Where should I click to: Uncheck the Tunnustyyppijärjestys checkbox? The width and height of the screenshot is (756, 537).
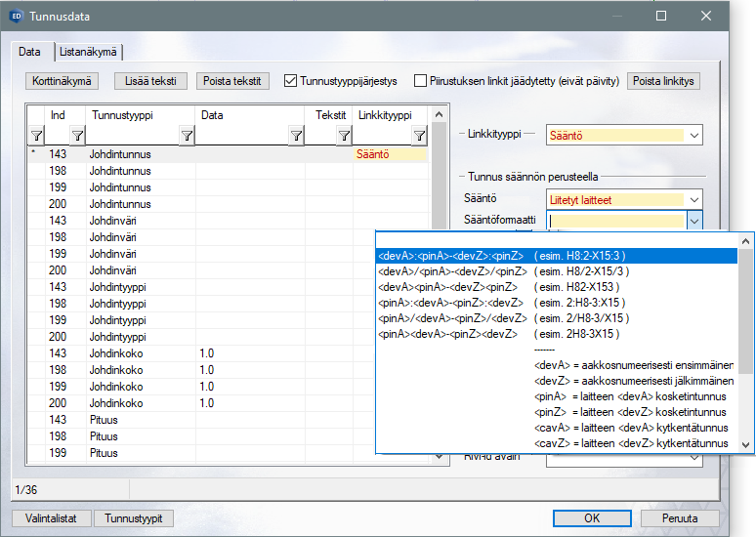click(x=290, y=81)
